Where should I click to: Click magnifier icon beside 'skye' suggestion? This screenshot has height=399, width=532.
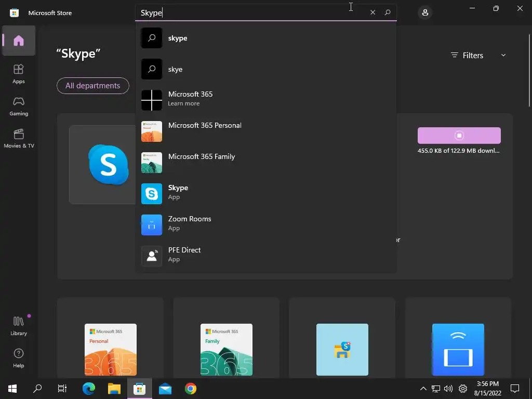pyautogui.click(x=152, y=69)
